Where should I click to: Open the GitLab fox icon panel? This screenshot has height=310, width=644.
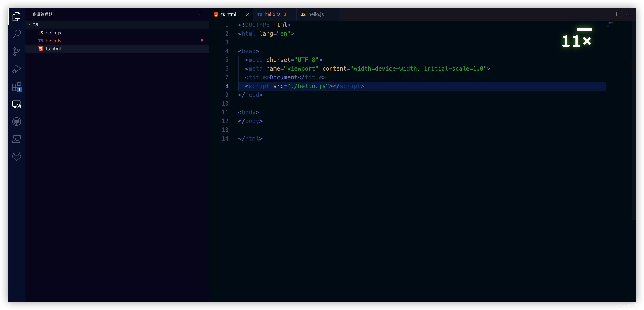tap(17, 157)
